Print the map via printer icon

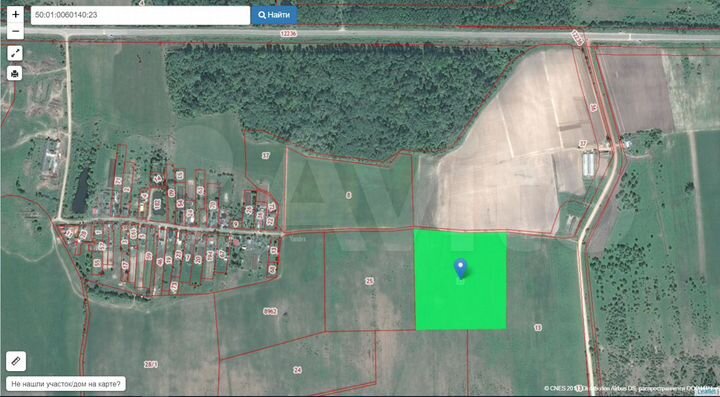point(15,73)
